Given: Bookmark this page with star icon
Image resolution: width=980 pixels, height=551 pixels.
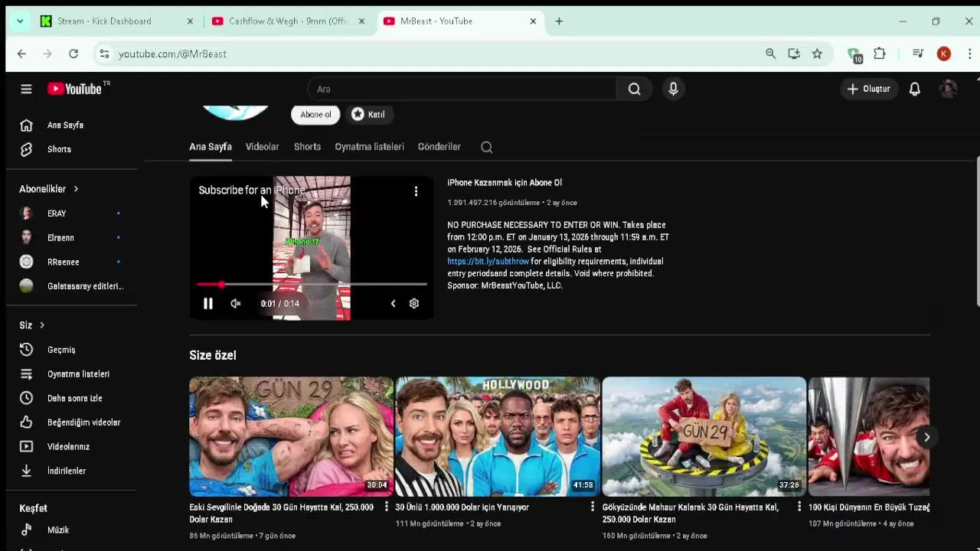Looking at the screenshot, I should [817, 54].
